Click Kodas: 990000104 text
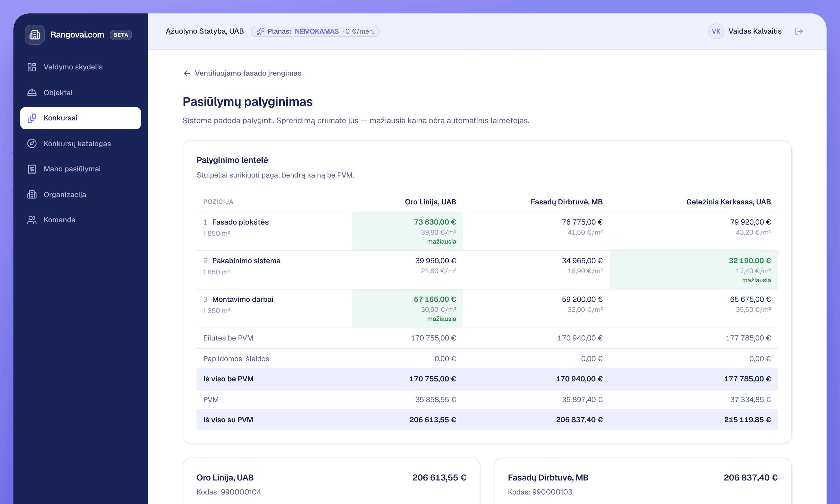This screenshot has height=504, width=840. (x=228, y=492)
